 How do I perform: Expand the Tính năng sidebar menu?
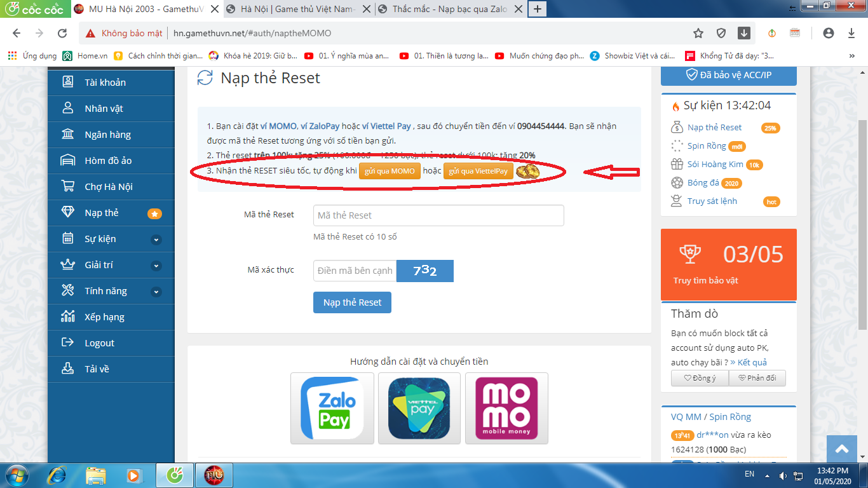point(156,292)
